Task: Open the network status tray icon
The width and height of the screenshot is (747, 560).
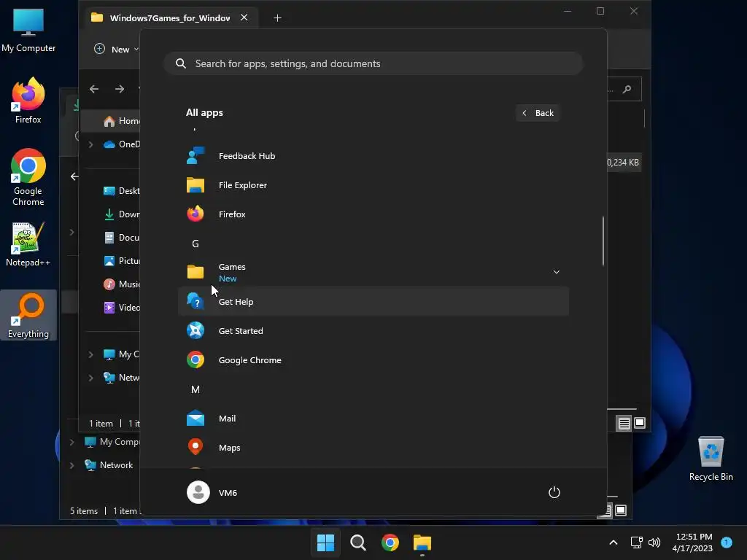Action: click(x=636, y=542)
